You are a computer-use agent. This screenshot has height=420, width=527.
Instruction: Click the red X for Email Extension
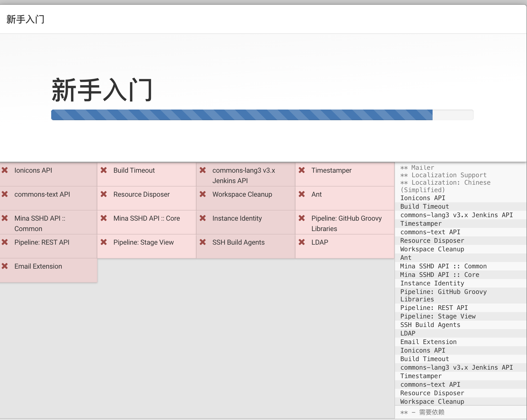click(5, 266)
